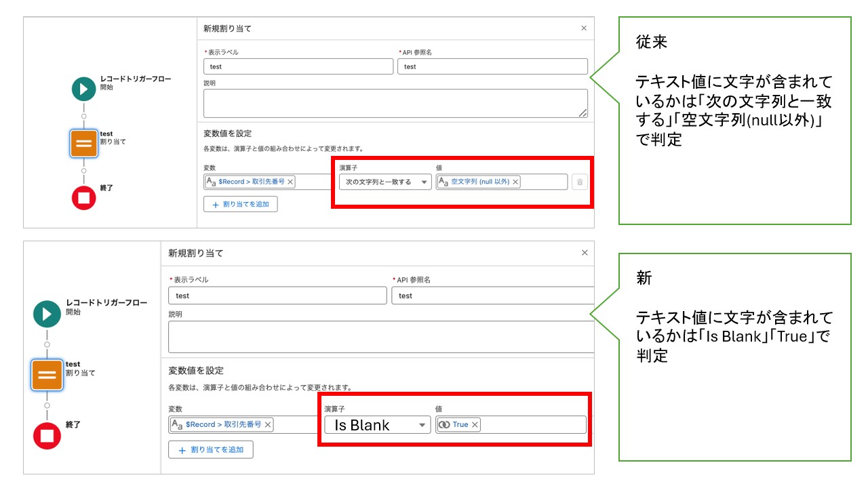868x488 pixels.
Task: Close the top 新規割り当て panel
Action: (584, 28)
